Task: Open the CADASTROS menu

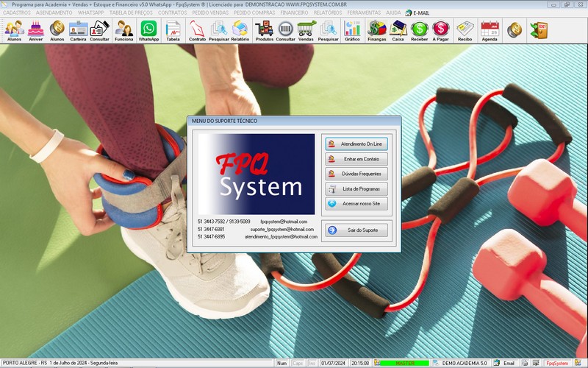Action: click(17, 13)
